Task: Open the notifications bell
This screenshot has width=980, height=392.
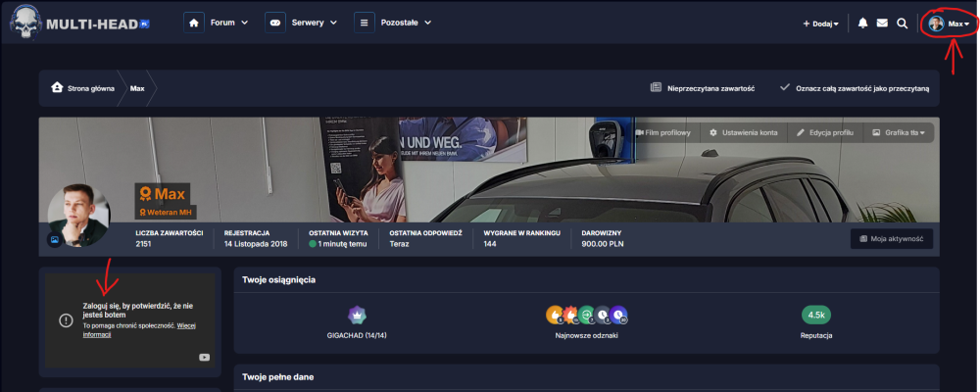Action: click(x=862, y=23)
